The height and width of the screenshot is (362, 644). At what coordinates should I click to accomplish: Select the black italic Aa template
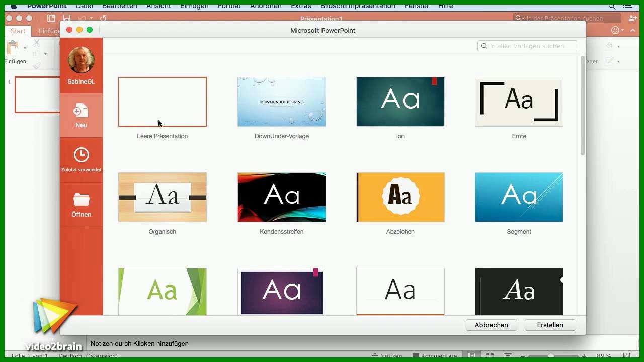(519, 292)
